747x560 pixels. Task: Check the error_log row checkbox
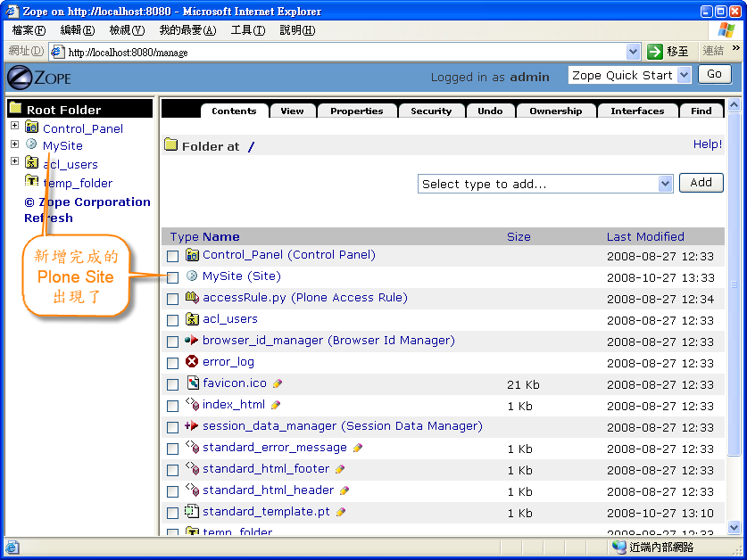[172, 363]
